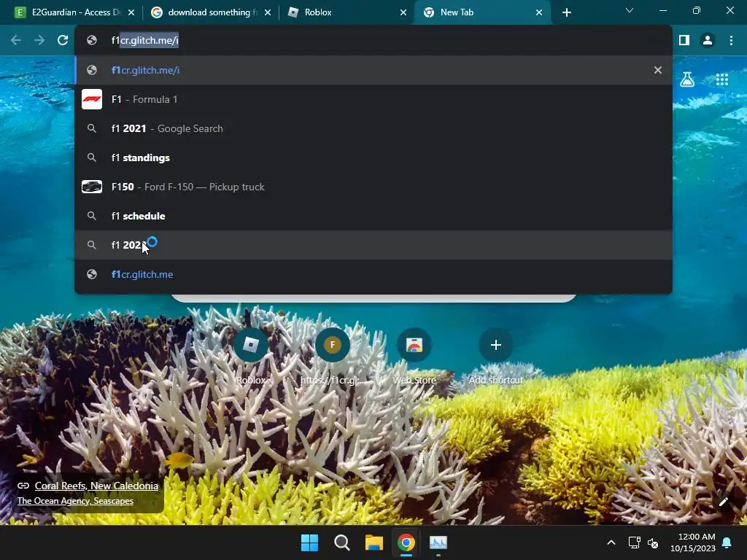Choose the F1 - Formula 1 suggestion

click(x=373, y=99)
